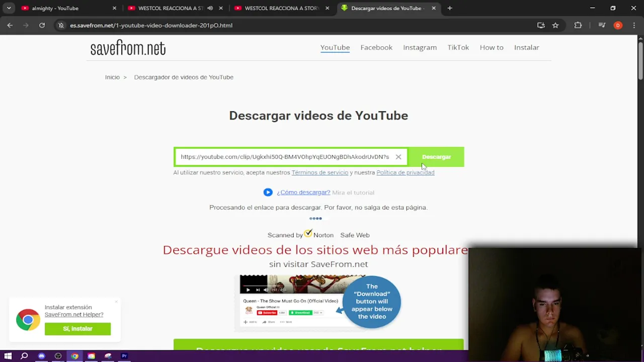Open the ¿Cómo descargar? link

point(303,192)
